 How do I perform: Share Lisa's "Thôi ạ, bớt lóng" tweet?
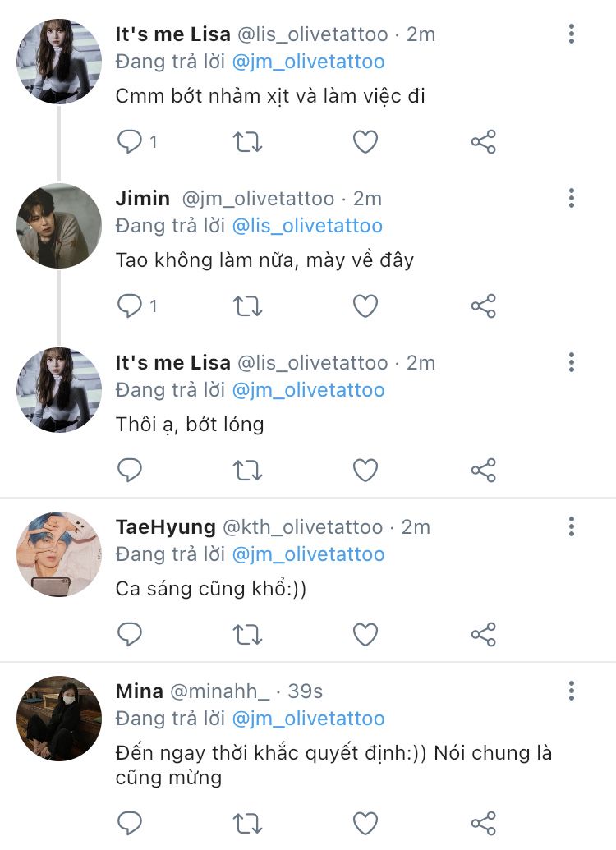pyautogui.click(x=484, y=471)
